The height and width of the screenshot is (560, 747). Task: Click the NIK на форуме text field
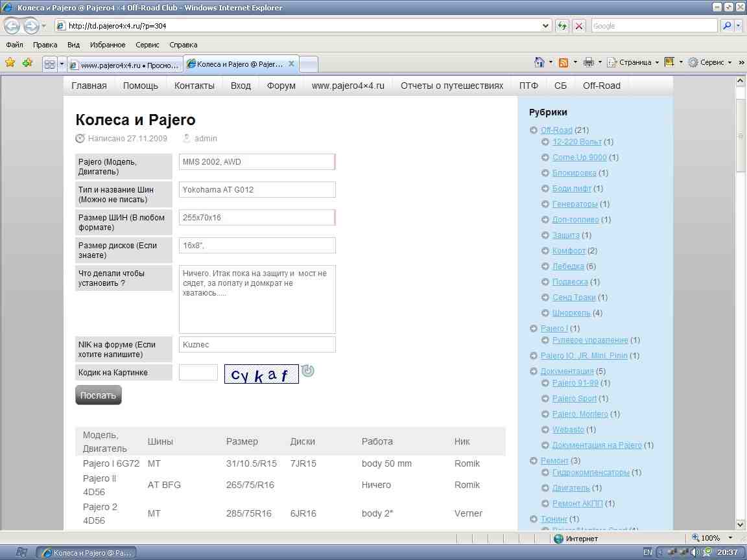[x=257, y=345]
